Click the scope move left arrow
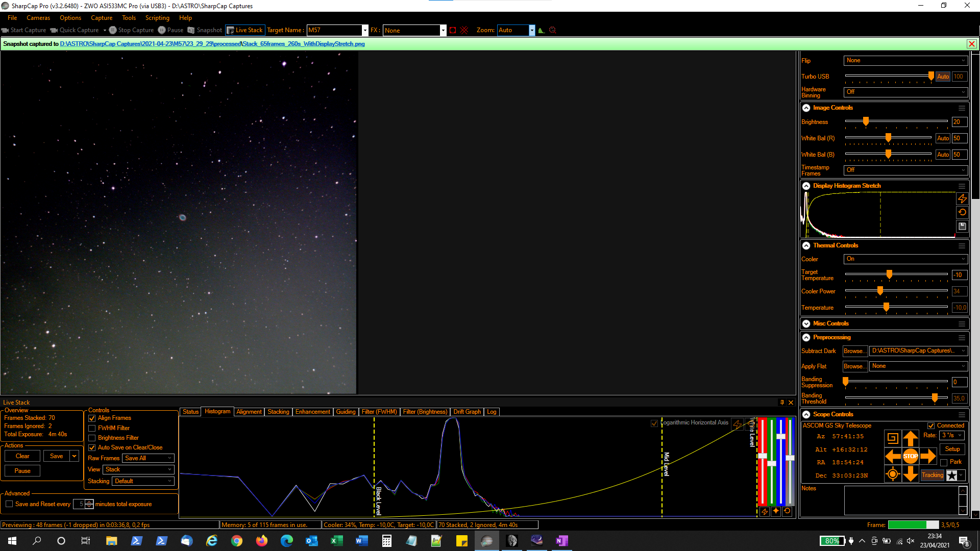The image size is (980, 551). (x=893, y=456)
